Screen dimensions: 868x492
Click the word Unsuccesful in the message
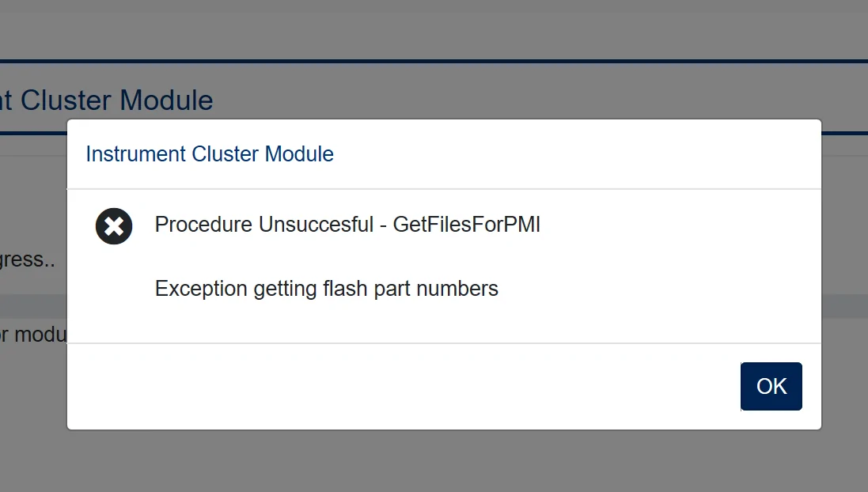[316, 225]
